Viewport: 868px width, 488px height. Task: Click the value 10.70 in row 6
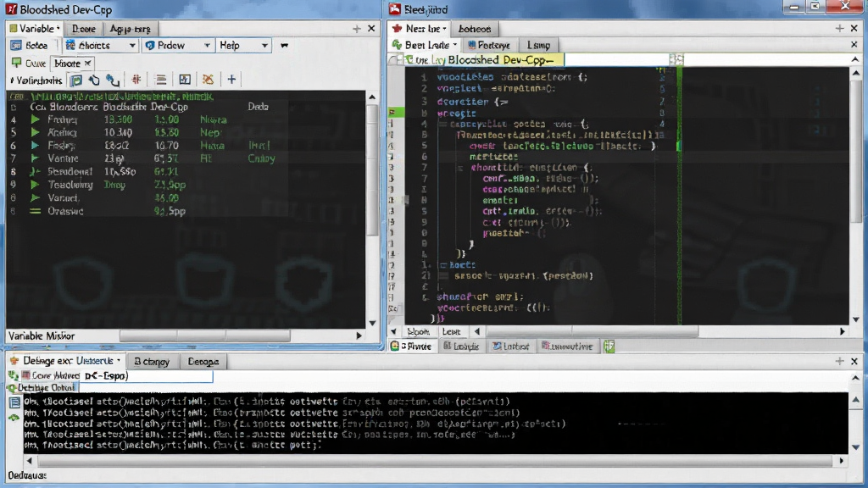coord(166,146)
